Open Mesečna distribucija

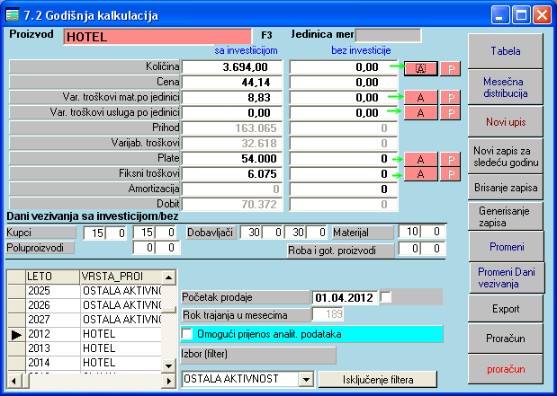[505, 87]
